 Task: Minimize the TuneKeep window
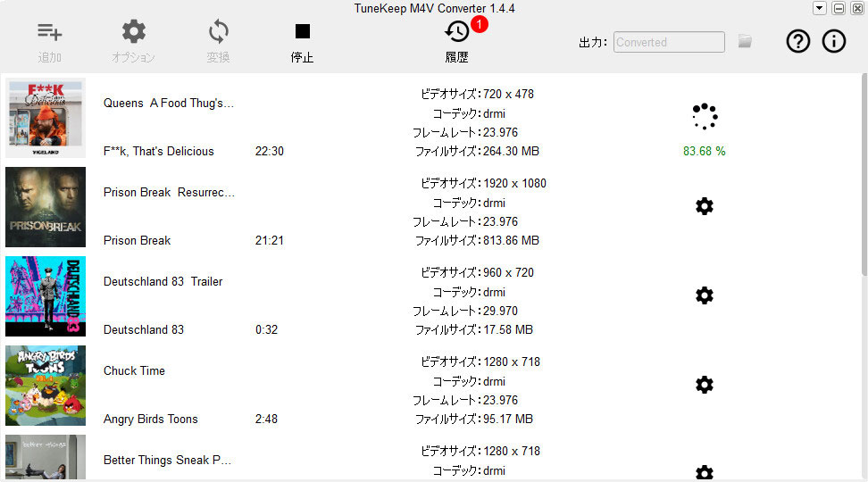coord(839,8)
